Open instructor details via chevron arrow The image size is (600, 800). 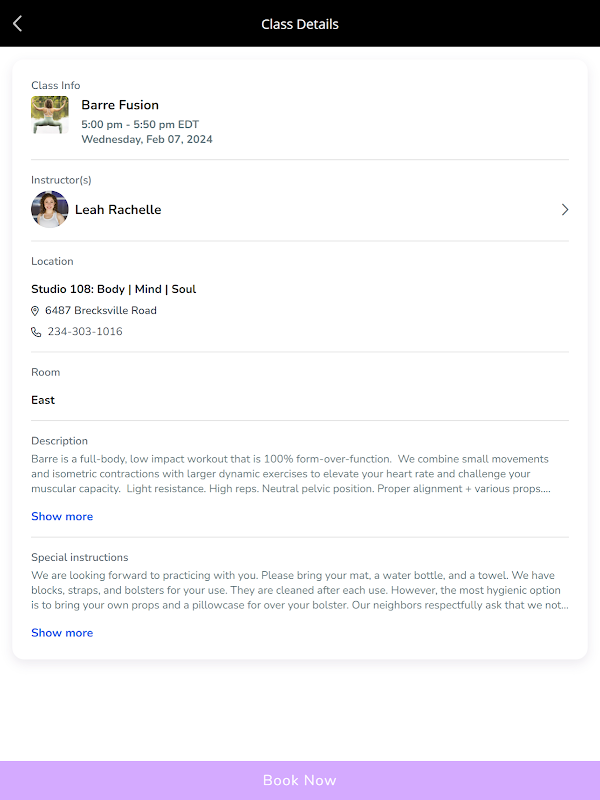[565, 210]
